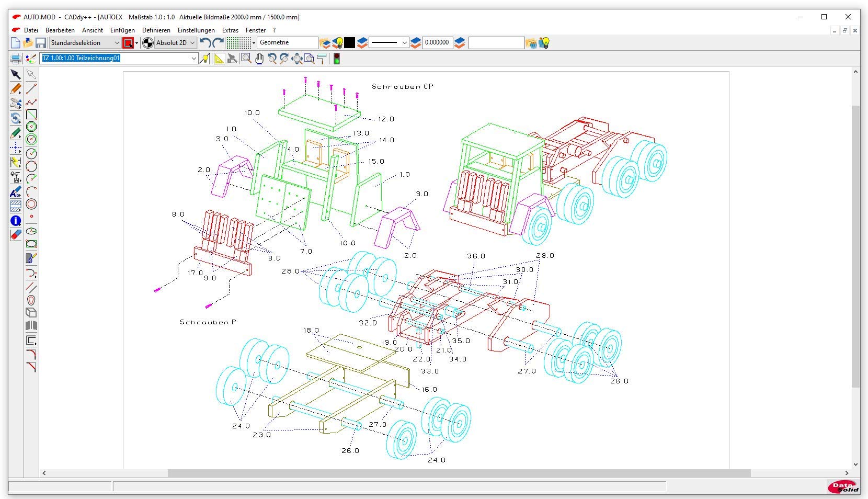Viewport: 868px width, 499px height.
Task: Open the pliers and wrench tools
Action: click(x=16, y=104)
